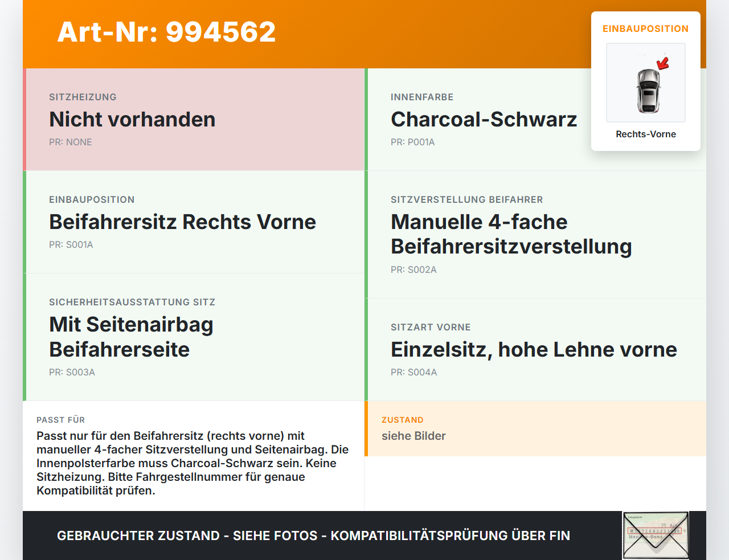The image size is (729, 560).
Task: Click the orange 'EINBAUPOSITION' card title
Action: pos(646,28)
